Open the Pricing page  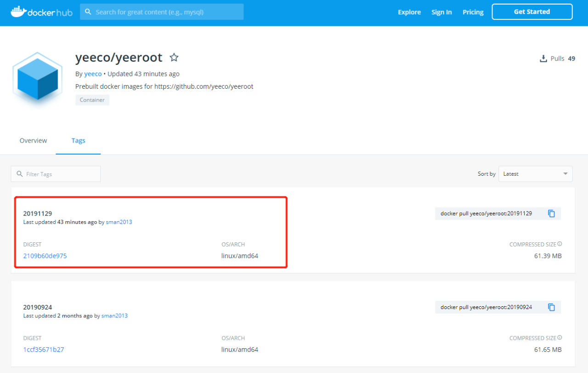tap(473, 12)
